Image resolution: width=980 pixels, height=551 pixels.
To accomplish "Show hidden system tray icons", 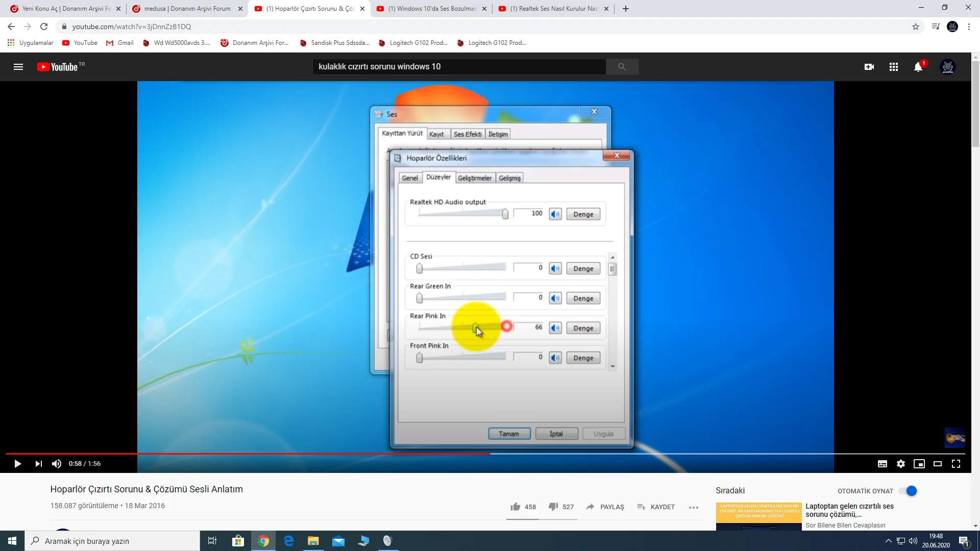I will 889,541.
